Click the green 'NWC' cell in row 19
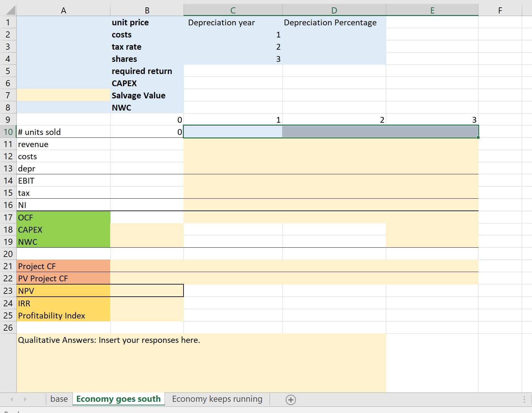Image resolution: width=532 pixels, height=413 pixels. 63,242
